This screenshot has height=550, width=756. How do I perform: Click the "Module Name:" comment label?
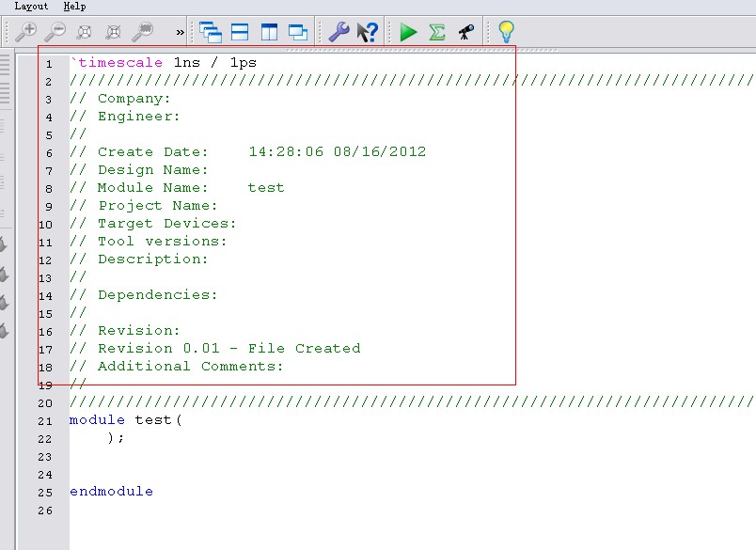click(x=153, y=187)
